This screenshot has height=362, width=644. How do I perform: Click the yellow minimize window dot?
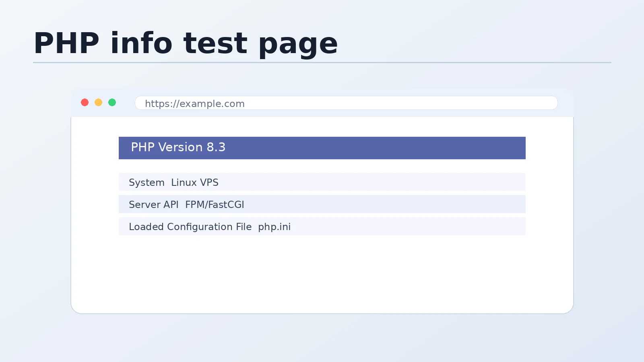pos(98,103)
